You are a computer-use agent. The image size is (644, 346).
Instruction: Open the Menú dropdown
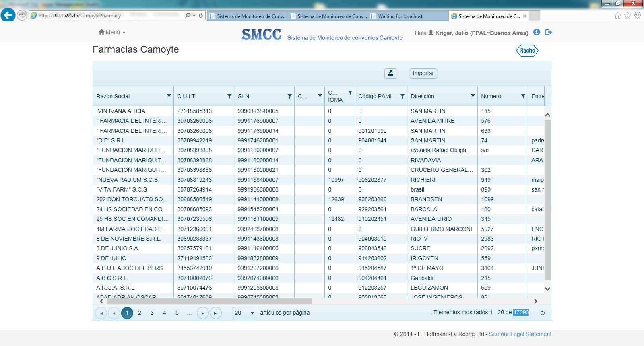(x=112, y=32)
